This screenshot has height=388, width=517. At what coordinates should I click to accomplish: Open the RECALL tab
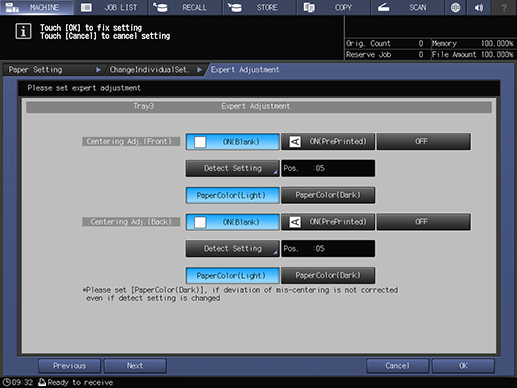point(185,7)
